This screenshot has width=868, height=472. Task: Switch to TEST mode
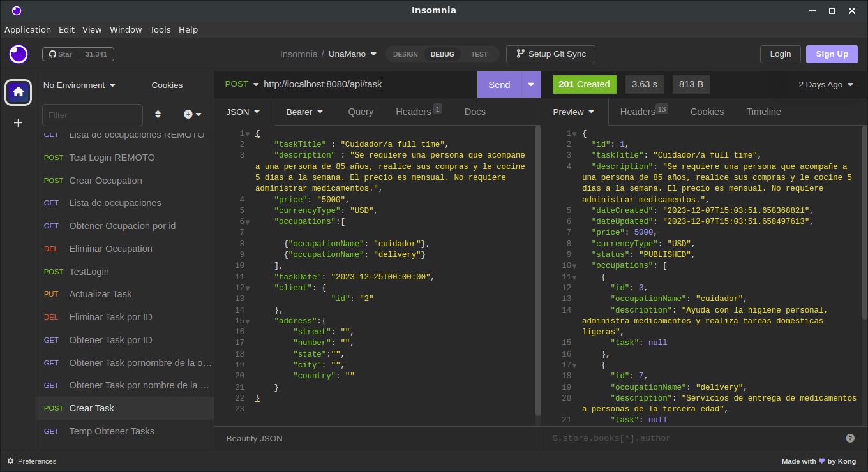[479, 54]
